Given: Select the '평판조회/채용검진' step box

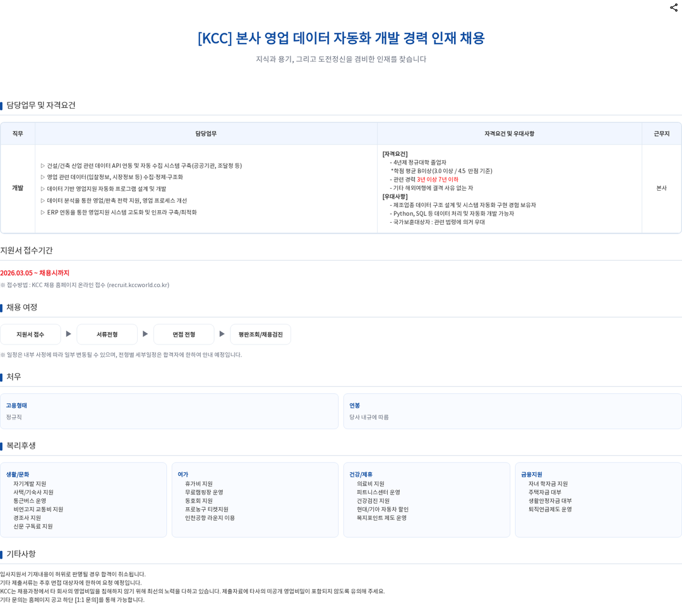Looking at the screenshot, I should [261, 335].
